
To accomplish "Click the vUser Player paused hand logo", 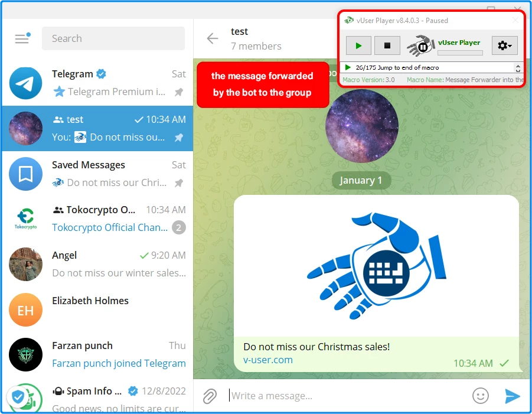I will pyautogui.click(x=421, y=45).
